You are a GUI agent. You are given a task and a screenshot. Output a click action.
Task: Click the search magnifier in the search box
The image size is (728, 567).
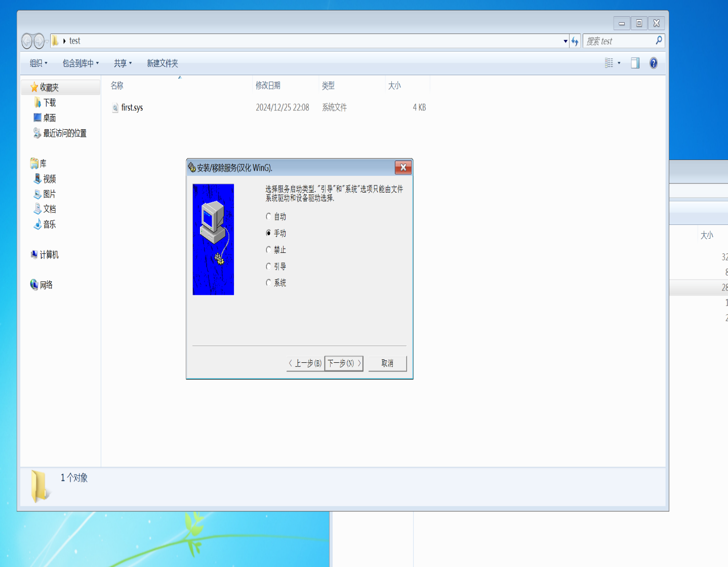coord(658,41)
